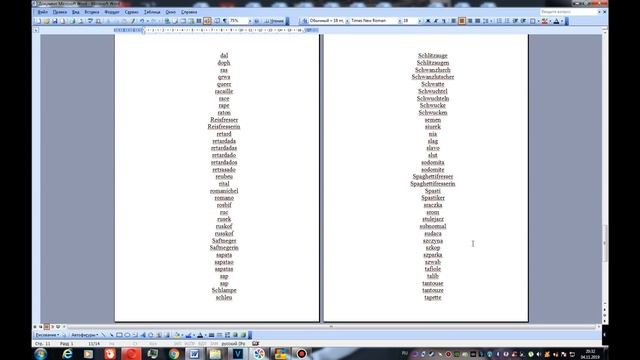This screenshot has height=360, width=640.
Task: Open the Сервис menu
Action: coord(131,12)
